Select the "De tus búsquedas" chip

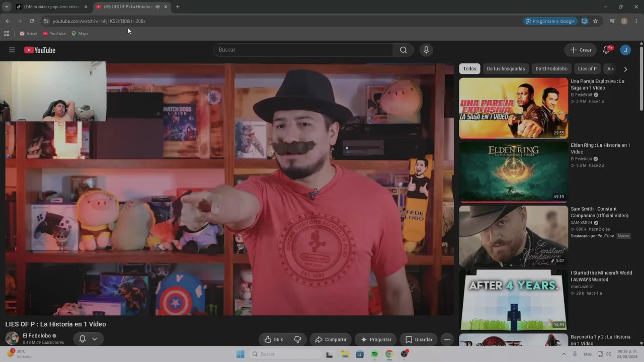coord(506,69)
